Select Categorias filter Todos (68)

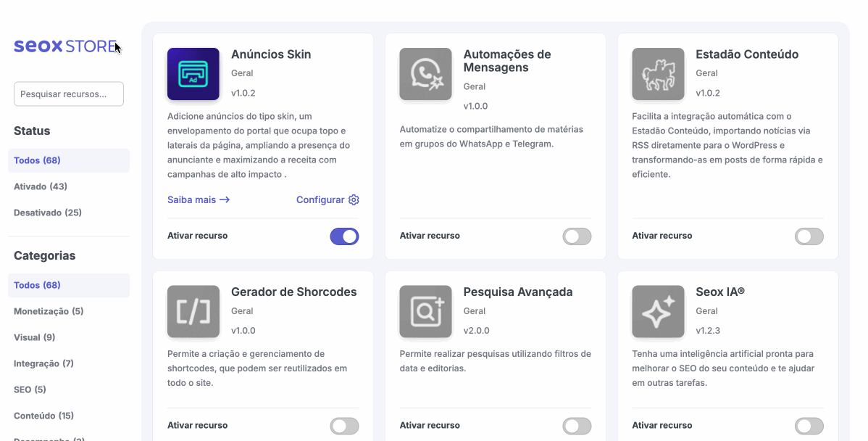pyautogui.click(x=69, y=285)
